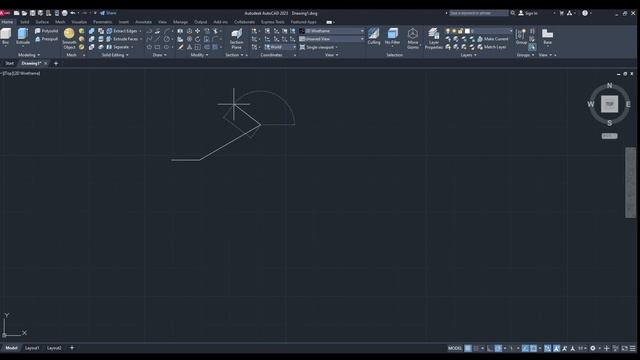Click the Smooth Object sphere icon
The height and width of the screenshot is (360, 640).
[69, 33]
